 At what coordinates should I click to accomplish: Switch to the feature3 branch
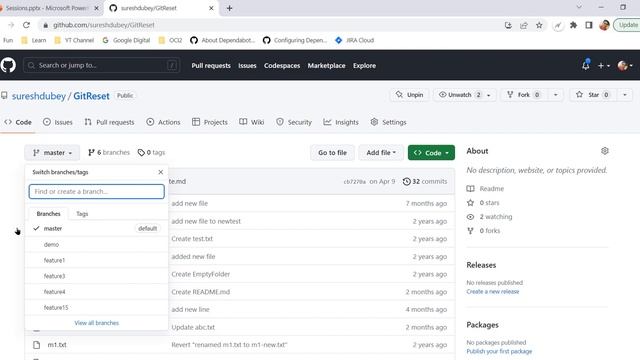coord(97,276)
